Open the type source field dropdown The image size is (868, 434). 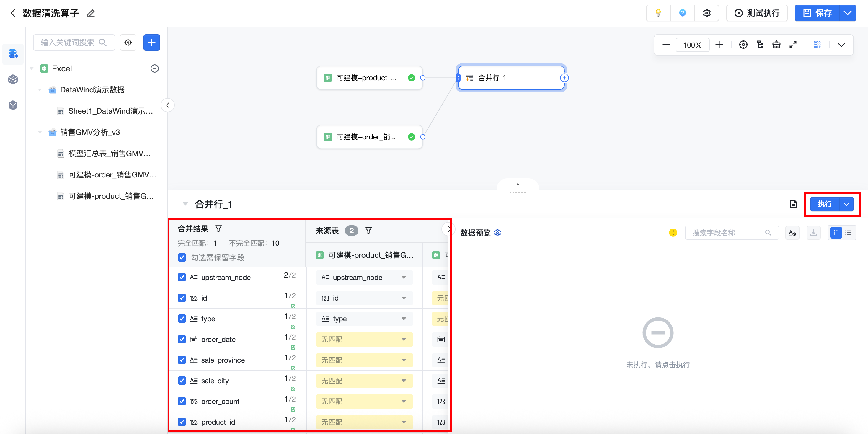[364, 319]
